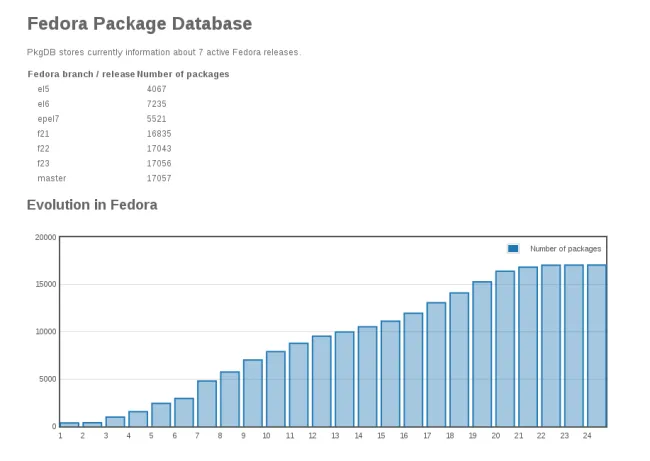Click the chart bar for release 5
Image resolution: width=650 pixels, height=461 pixels.
pos(161,415)
